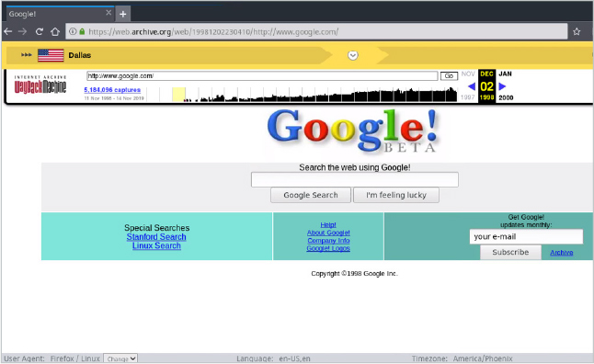The image size is (594, 364).
Task: Open the Stanford Search link
Action: [156, 237]
